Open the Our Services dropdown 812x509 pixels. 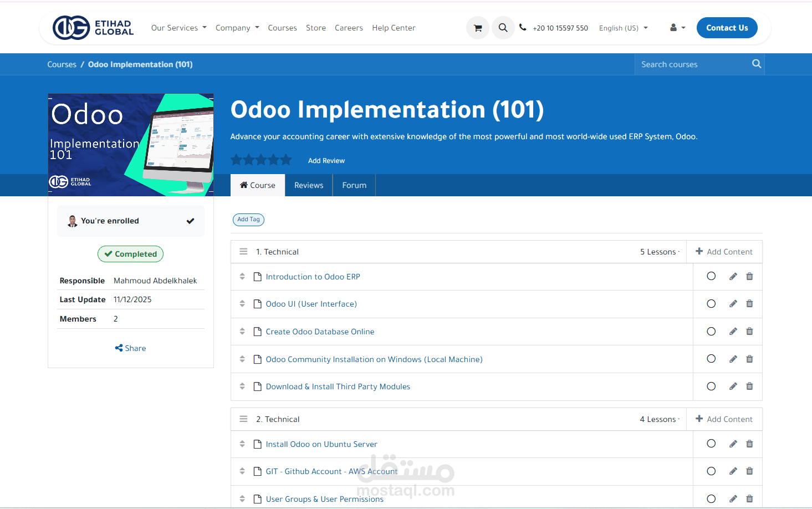(x=178, y=28)
